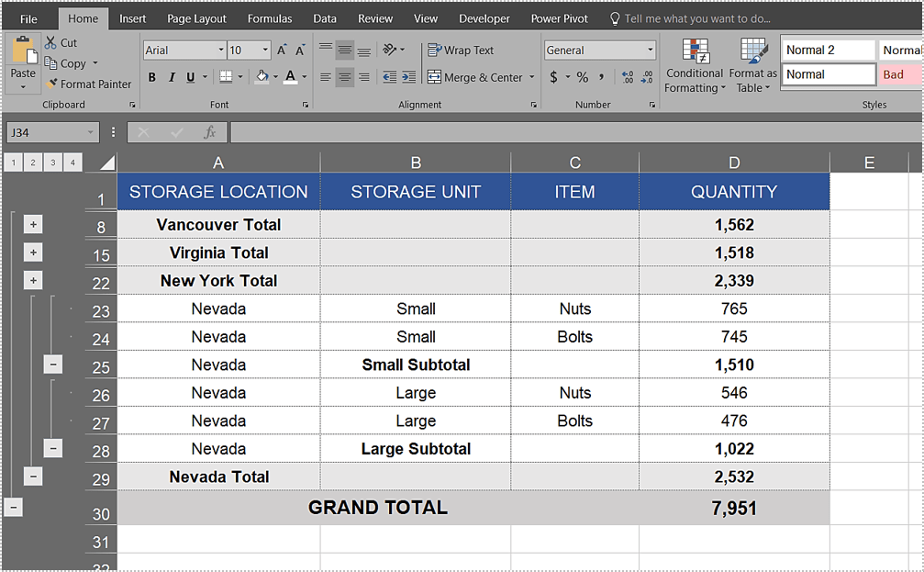Click the Increase Decimal icon
The image size is (924, 572).
(627, 78)
